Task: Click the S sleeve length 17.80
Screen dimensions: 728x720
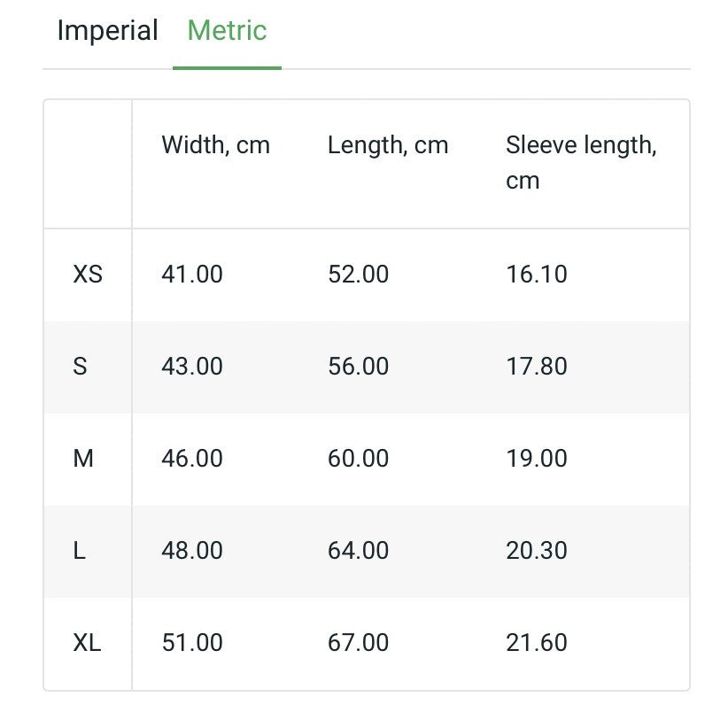Action: (536, 367)
